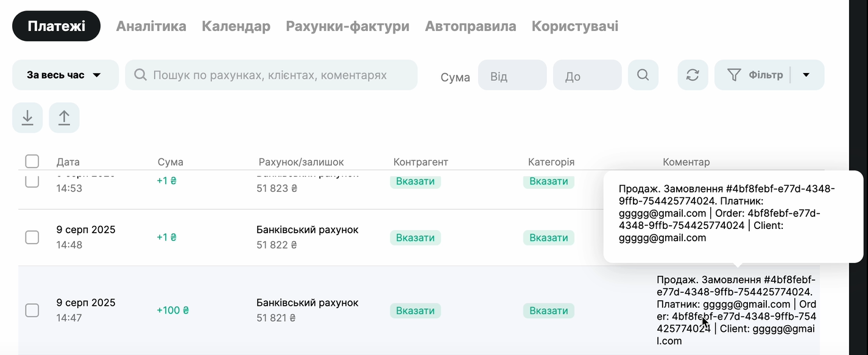Image resolution: width=868 pixels, height=355 pixels.
Task: Set category Вказати for +100 ₴ payment
Action: point(548,311)
